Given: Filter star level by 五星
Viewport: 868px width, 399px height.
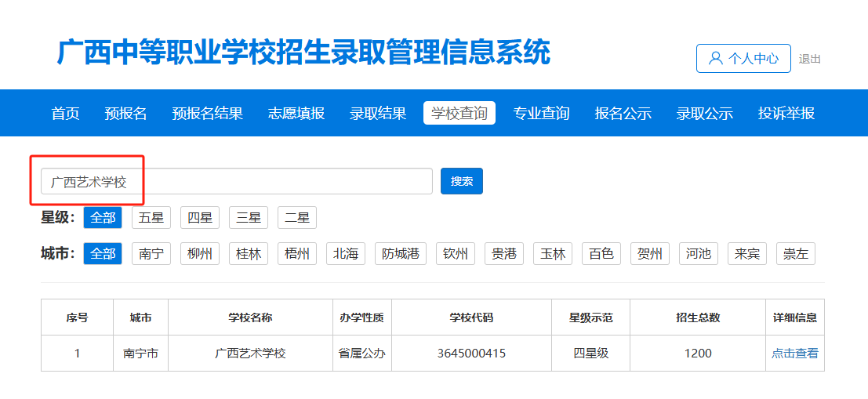Looking at the screenshot, I should tap(151, 218).
